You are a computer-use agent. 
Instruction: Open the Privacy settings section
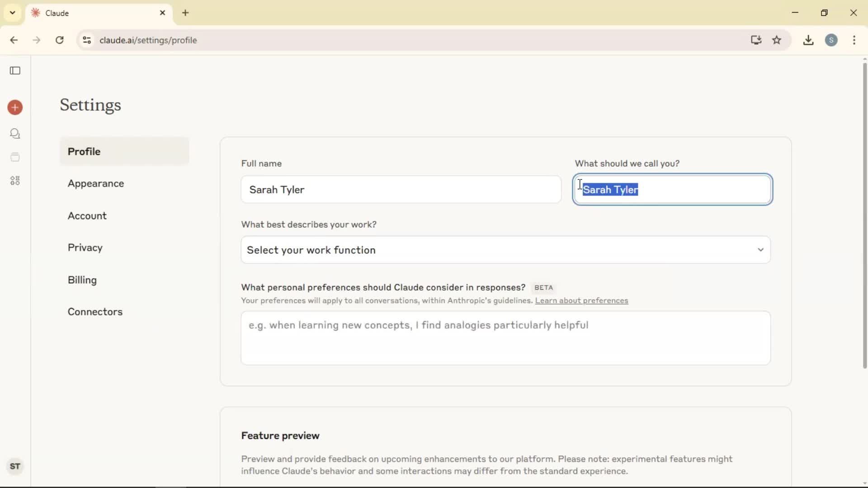pos(85,248)
